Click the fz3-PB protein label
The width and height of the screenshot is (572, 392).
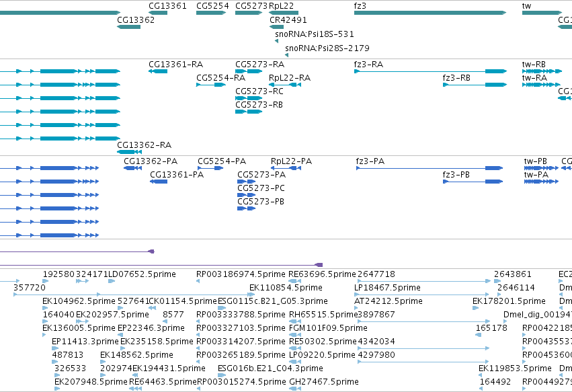456,175
